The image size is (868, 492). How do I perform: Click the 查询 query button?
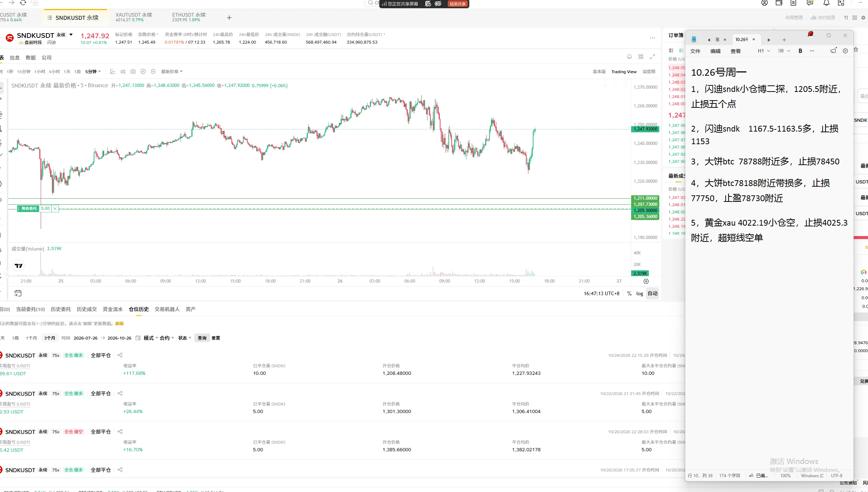pos(202,338)
